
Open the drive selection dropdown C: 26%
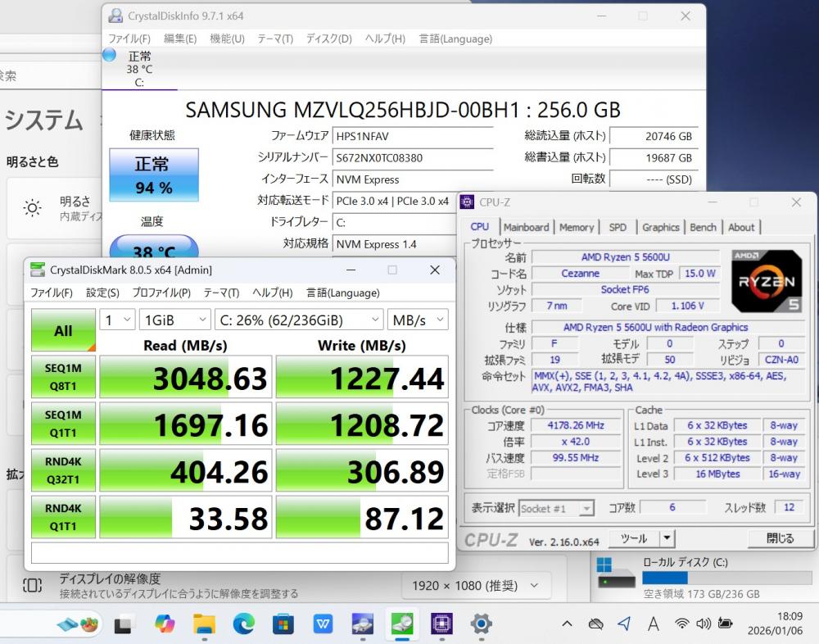pos(298,320)
